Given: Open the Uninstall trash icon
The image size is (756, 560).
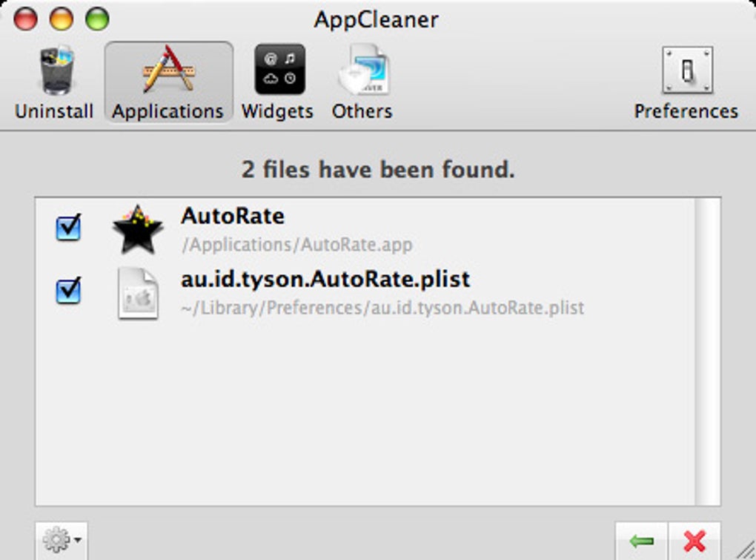Looking at the screenshot, I should [56, 71].
